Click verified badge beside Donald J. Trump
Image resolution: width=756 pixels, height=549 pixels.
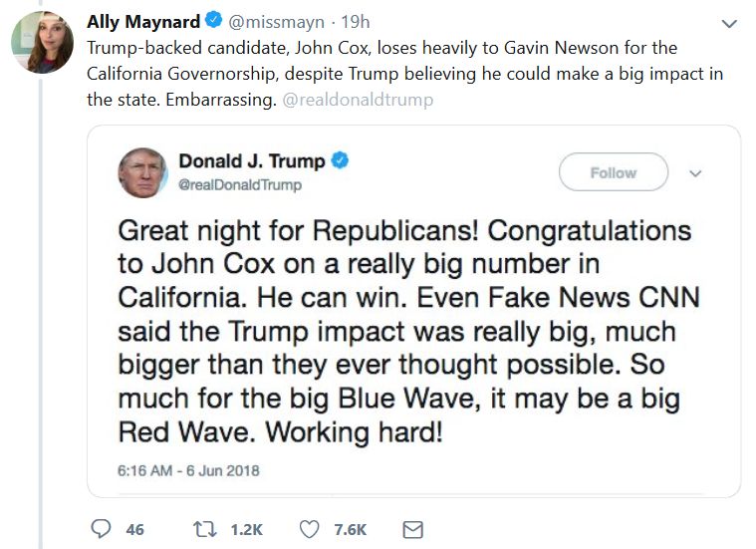click(340, 161)
